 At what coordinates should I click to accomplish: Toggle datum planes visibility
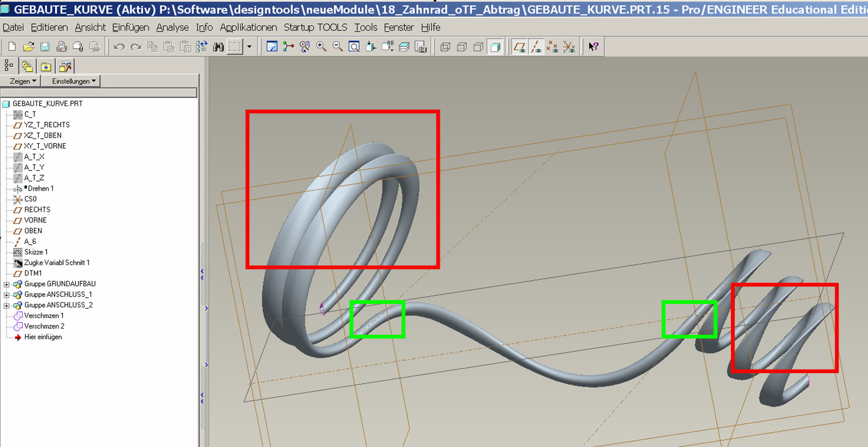(x=519, y=47)
